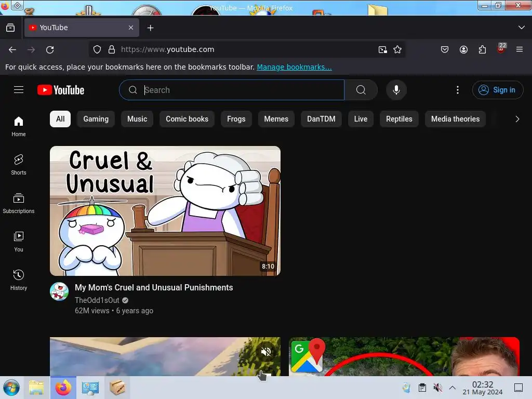Select the Live filter chip
Viewport: 532px width, 399px height.
click(361, 119)
